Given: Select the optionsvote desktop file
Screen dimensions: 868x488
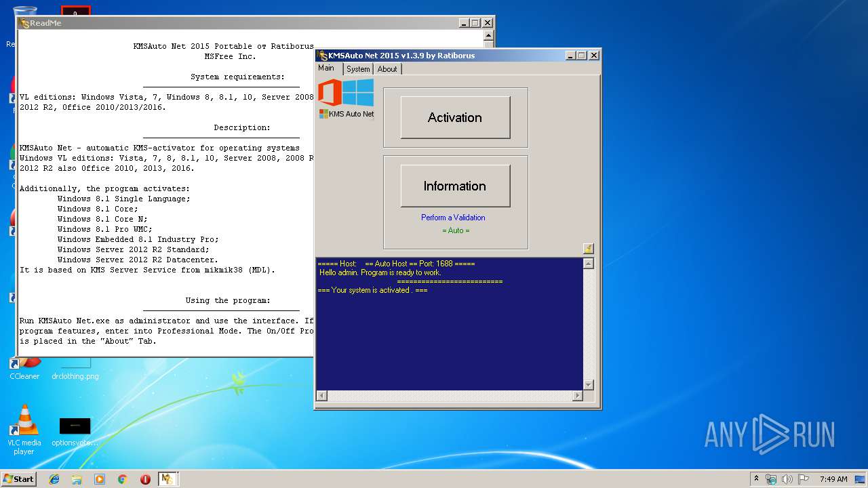Looking at the screenshot, I should click(75, 432).
